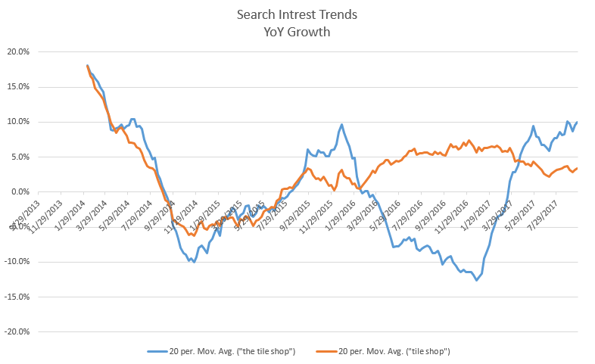This screenshot has height=364, width=595.
Task: Select the 15.0% y-axis label
Action: (x=18, y=87)
